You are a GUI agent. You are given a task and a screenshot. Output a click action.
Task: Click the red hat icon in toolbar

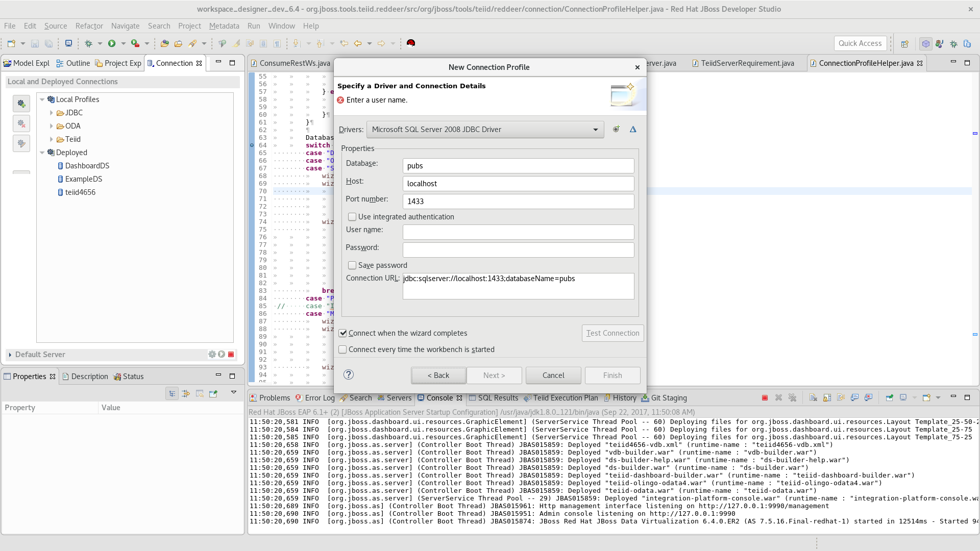pyautogui.click(x=411, y=43)
